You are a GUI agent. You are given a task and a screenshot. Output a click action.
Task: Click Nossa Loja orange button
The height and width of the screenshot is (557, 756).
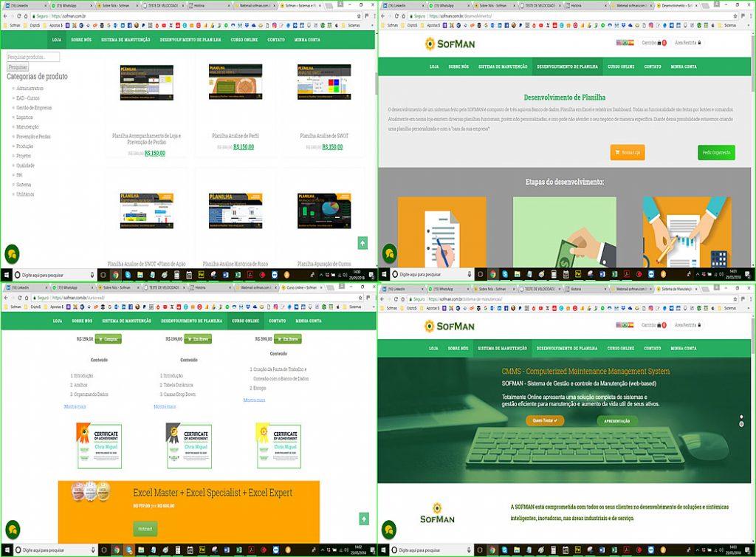click(628, 152)
